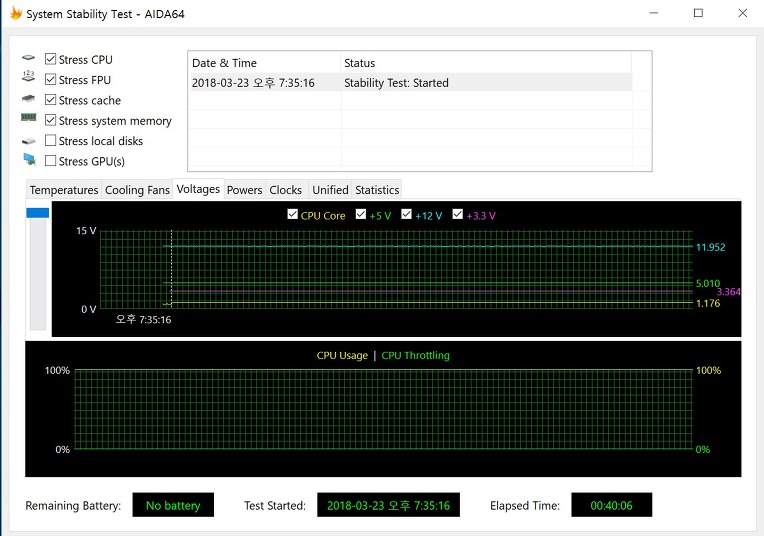Image resolution: width=764 pixels, height=536 pixels.
Task: Maximize the System Stability Test window
Action: coord(698,13)
